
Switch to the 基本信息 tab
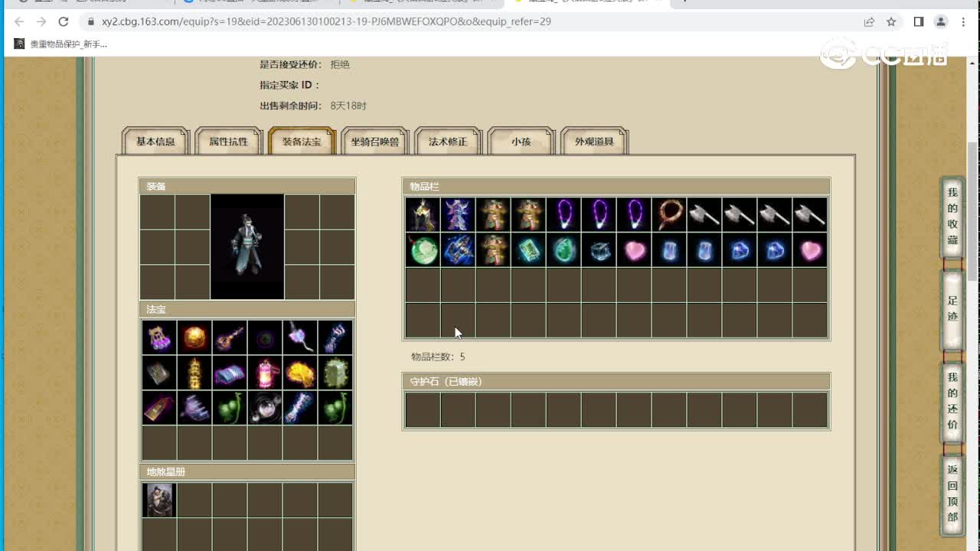point(155,142)
